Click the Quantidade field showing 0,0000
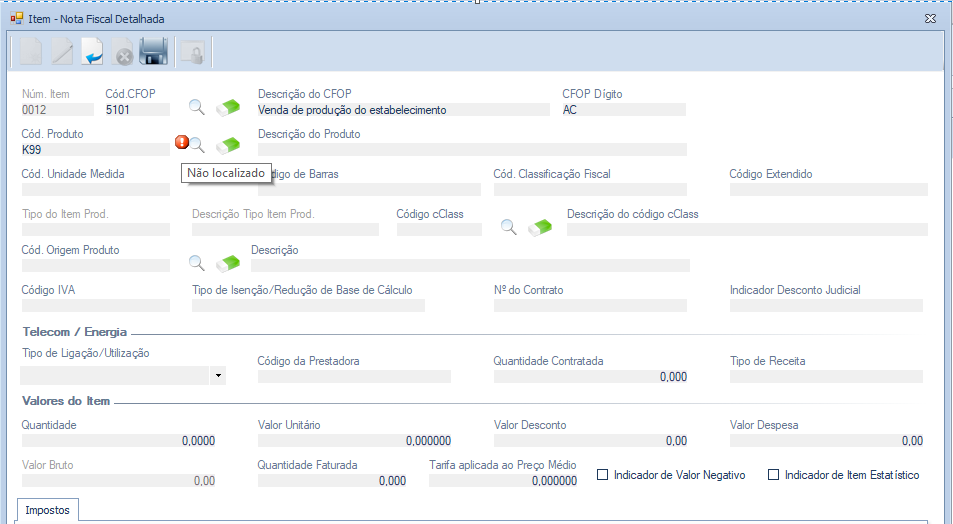Viewport: 953px width, 524px height. 119,441
